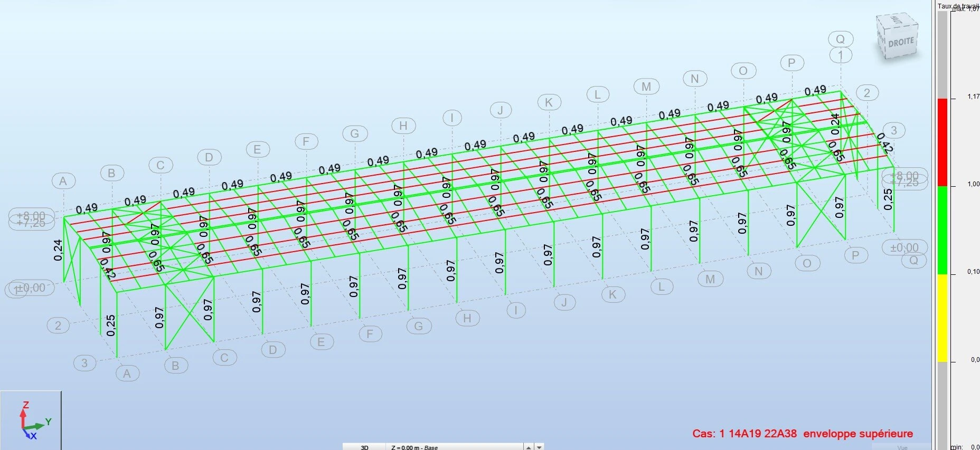
Task: Click the 'max: 1,07' legend value
Action: pos(966,9)
